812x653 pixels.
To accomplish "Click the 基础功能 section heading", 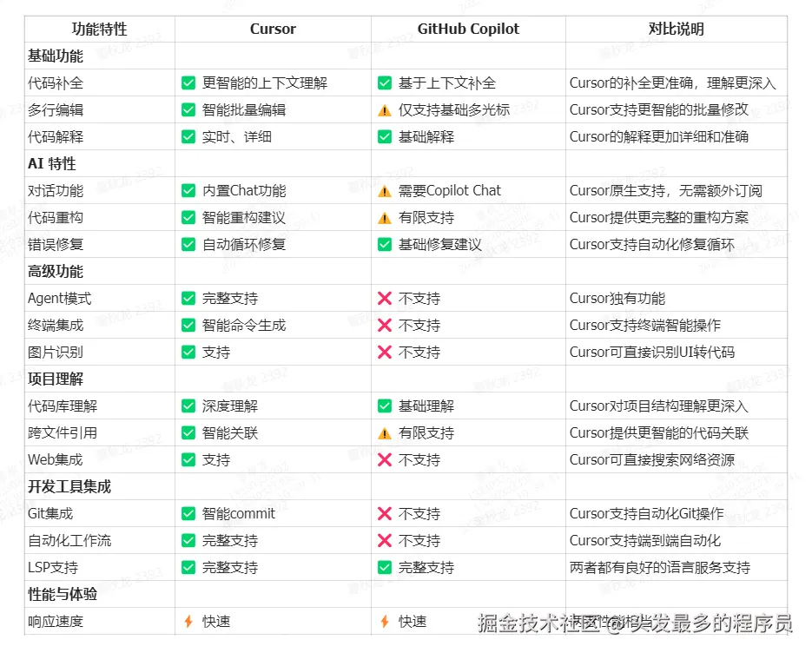I will (56, 56).
